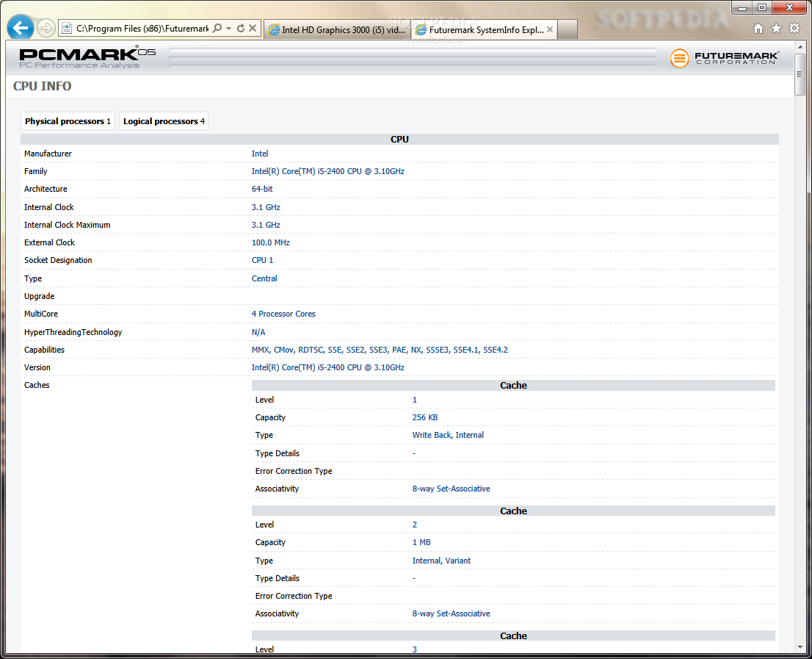Click the Internal Clock Maximum '3.1 GHz' value
The height and width of the screenshot is (659, 812).
pos(266,225)
